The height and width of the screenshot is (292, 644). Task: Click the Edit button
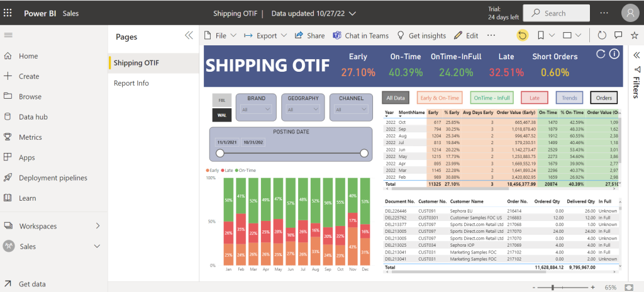coord(466,36)
